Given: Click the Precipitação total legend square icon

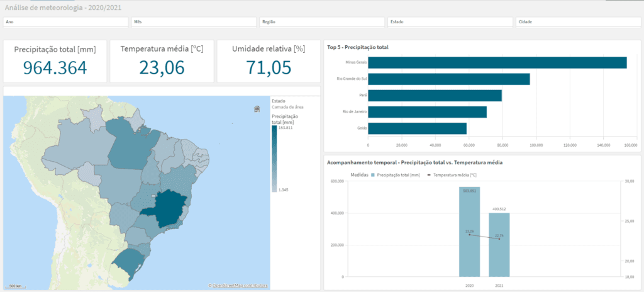Looking at the screenshot, I should point(374,174).
